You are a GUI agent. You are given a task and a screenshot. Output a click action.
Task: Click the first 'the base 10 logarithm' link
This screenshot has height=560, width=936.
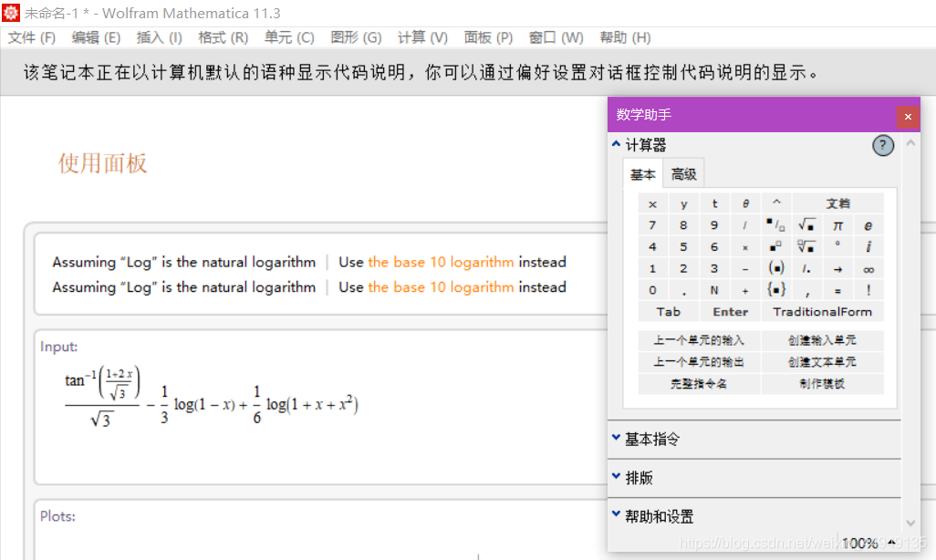point(441,262)
